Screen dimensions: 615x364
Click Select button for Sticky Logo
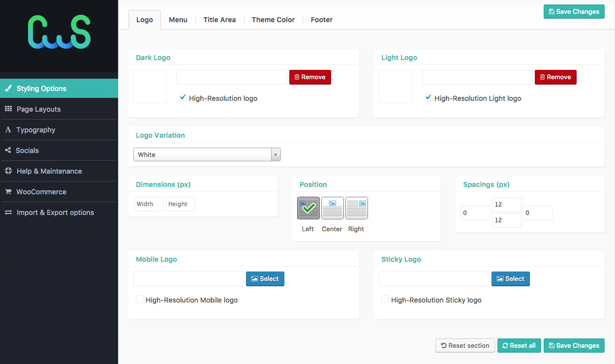[x=510, y=278]
